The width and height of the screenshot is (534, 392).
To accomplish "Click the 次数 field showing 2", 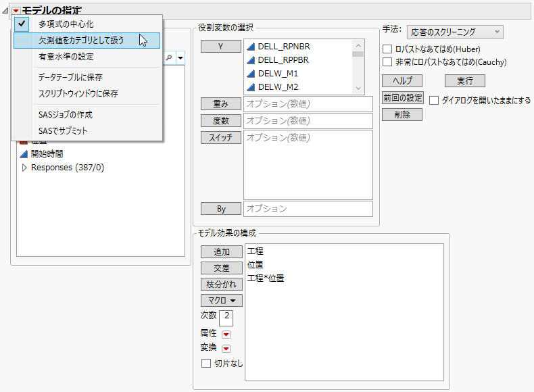I will click(x=226, y=318).
